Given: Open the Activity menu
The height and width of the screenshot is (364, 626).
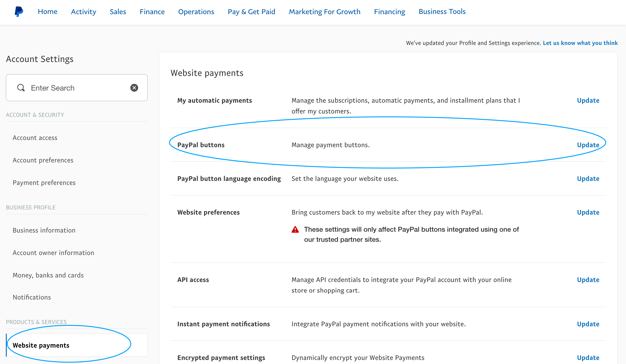Looking at the screenshot, I should (83, 12).
